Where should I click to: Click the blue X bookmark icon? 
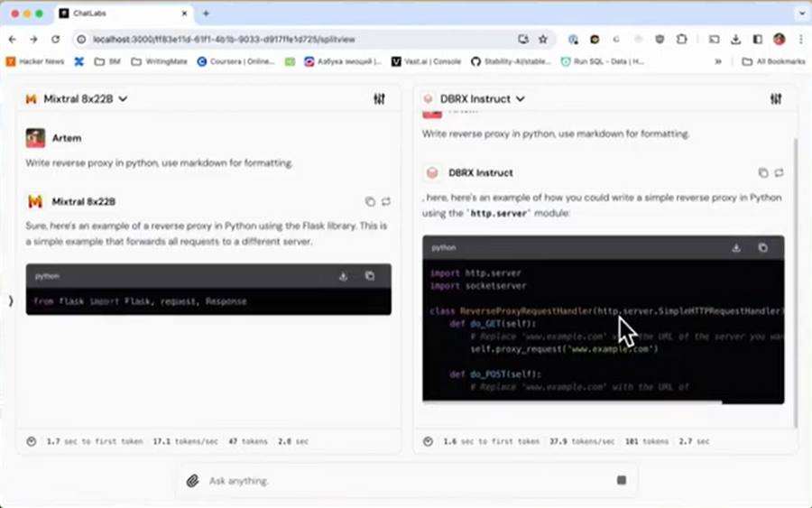point(78,61)
